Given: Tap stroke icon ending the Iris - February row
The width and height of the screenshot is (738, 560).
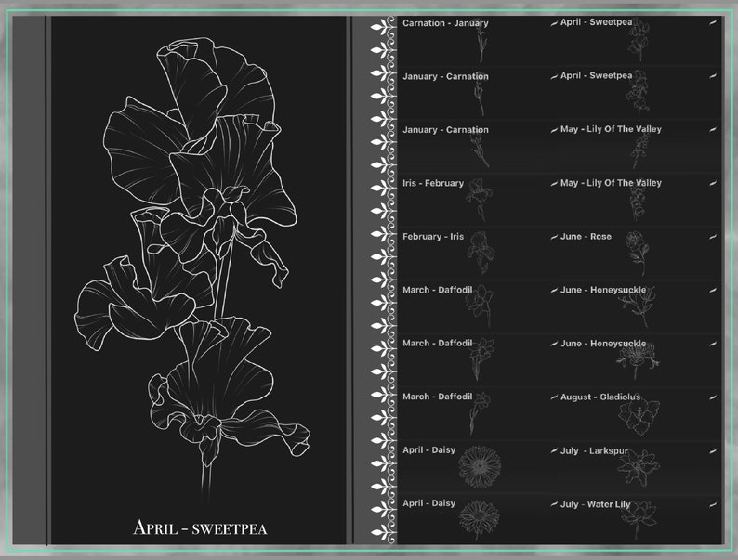Looking at the screenshot, I should click(555, 183).
